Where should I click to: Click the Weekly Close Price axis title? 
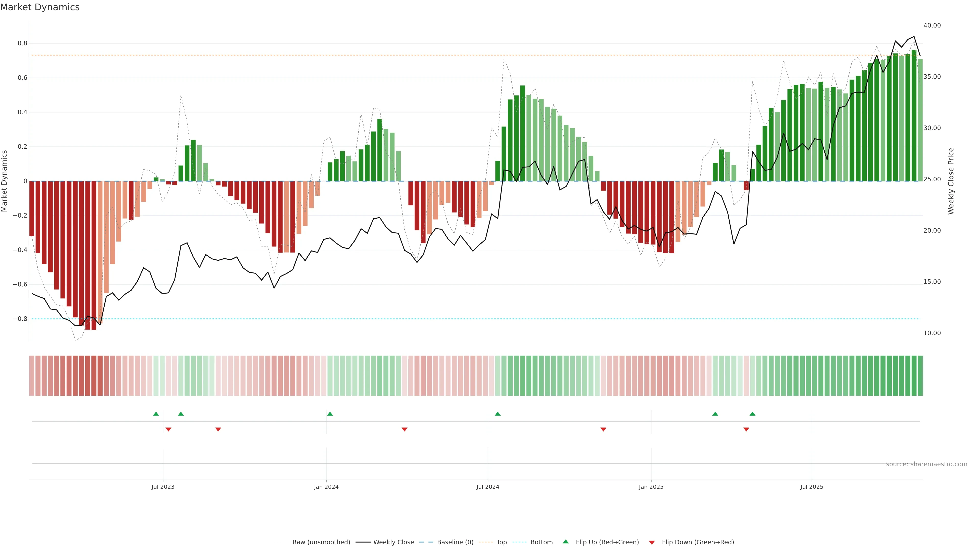tap(951, 181)
